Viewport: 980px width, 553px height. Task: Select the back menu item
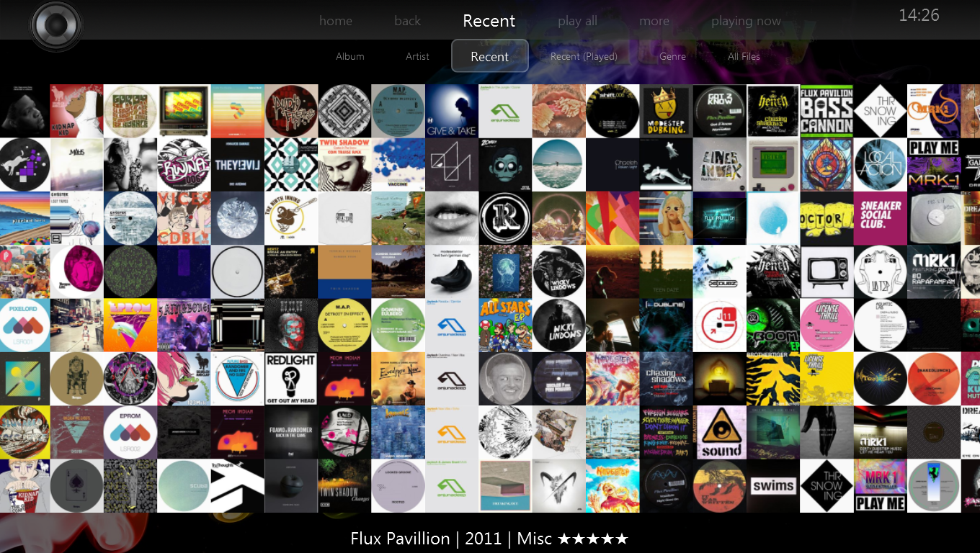(x=407, y=21)
